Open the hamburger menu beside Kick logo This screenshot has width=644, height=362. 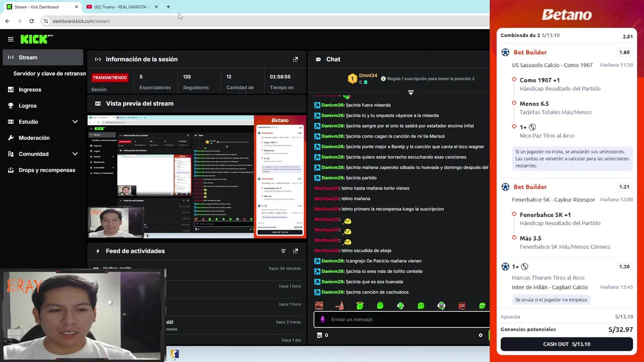(x=11, y=39)
